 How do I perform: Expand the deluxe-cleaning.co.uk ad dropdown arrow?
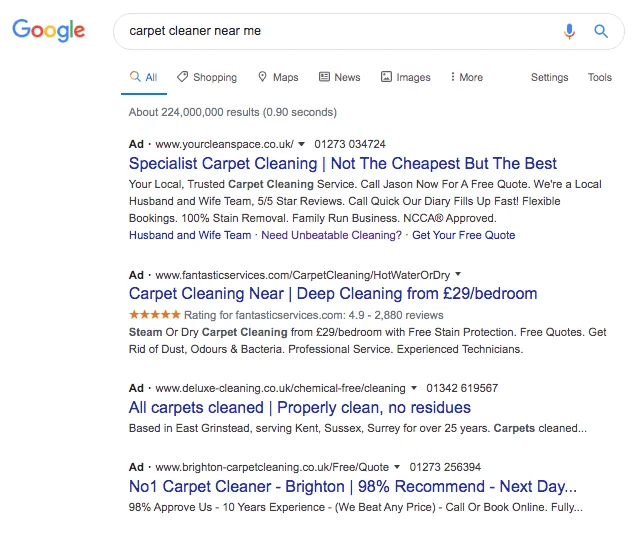click(414, 388)
